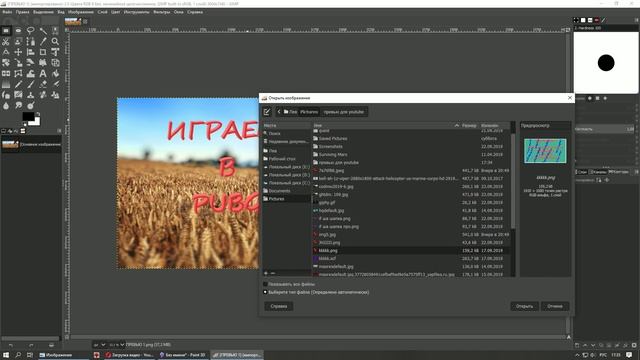Select the Clone stamp tool
Screen dimensions: 640x360
coord(31,95)
